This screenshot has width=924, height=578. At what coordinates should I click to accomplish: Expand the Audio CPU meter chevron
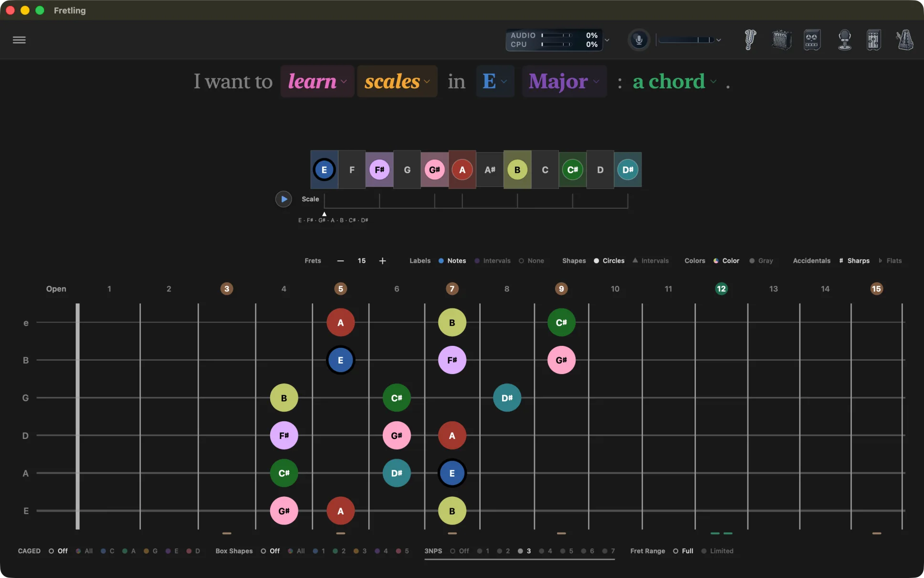[607, 40]
